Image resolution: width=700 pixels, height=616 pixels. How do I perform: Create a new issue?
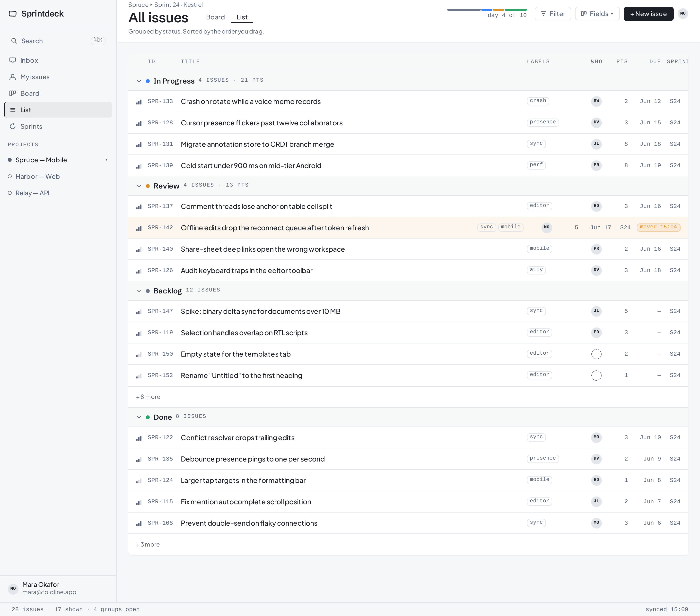coord(648,14)
